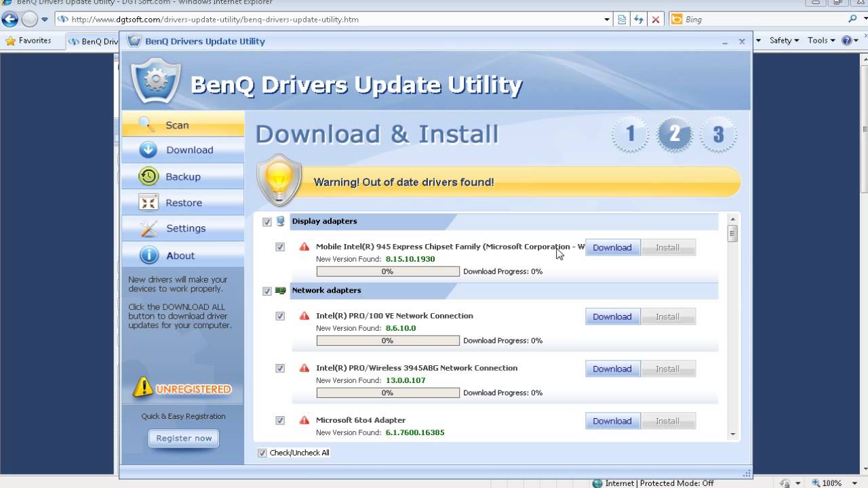Click the blue About info icon
Viewport: 868px width, 488px height.
[x=149, y=255]
